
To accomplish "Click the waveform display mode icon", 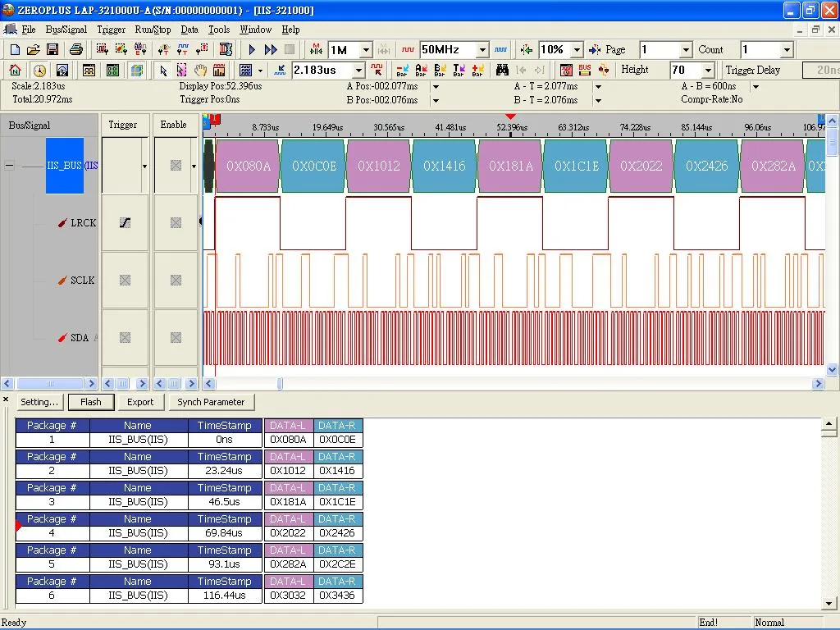I will click(89, 71).
